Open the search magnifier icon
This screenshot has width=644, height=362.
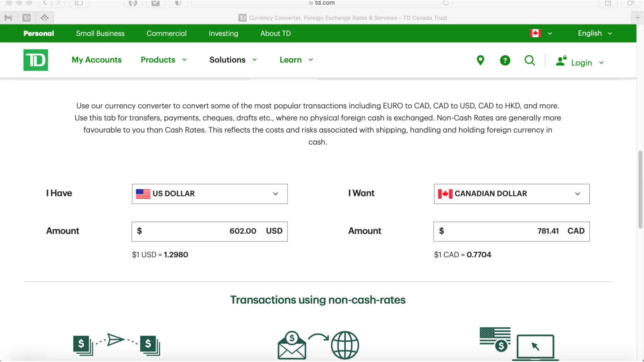pos(530,60)
